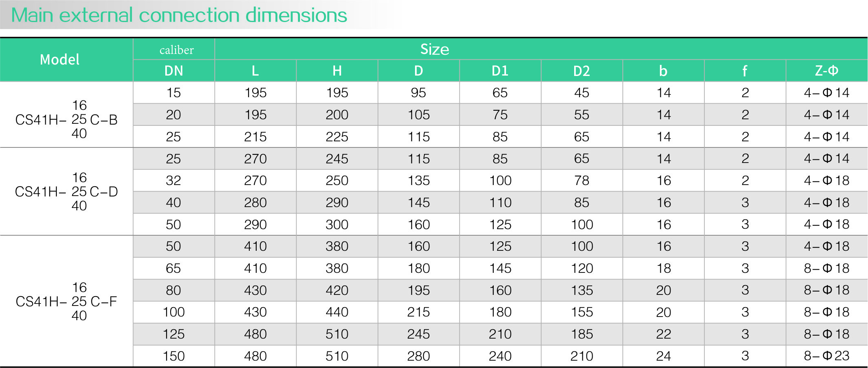Select the CS41H C-D model cell
This screenshot has width=868, height=368.
click(66, 192)
